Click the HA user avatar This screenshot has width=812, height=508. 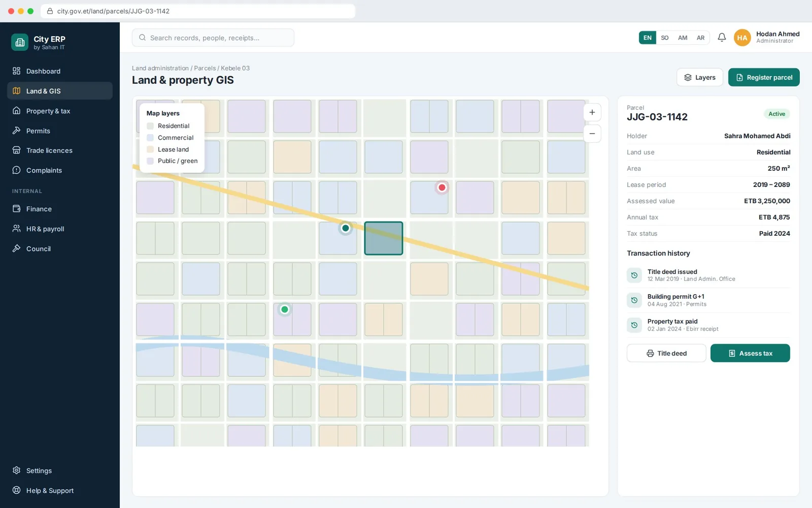click(x=742, y=38)
